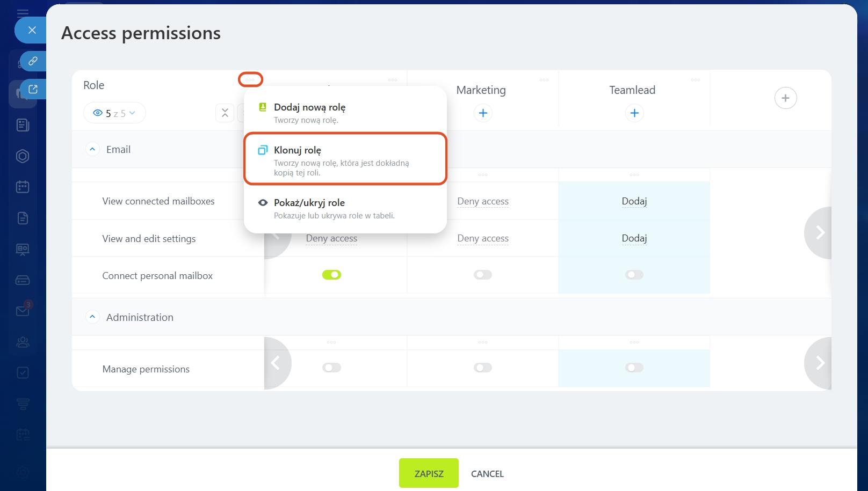Add new role column plus button
This screenshot has width=868, height=491.
pyautogui.click(x=785, y=98)
